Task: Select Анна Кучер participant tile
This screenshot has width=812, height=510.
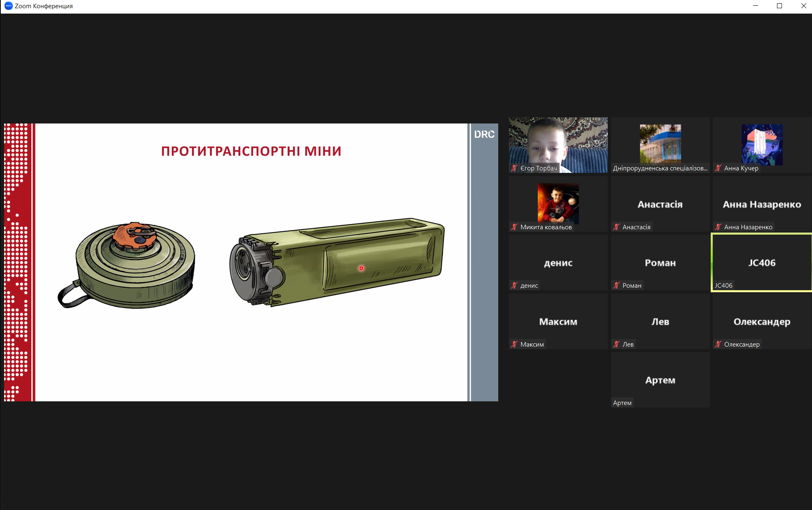Action: pos(762,144)
